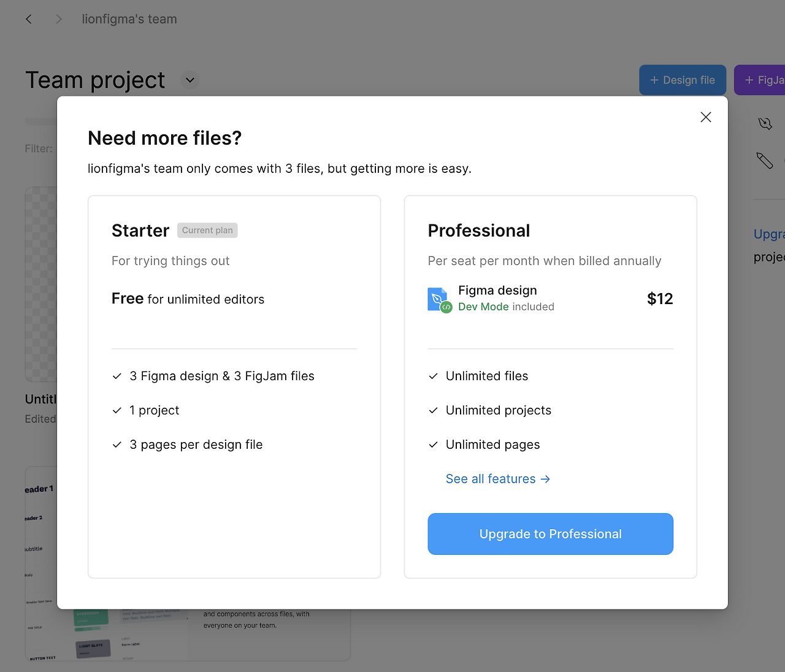Image resolution: width=785 pixels, height=672 pixels.
Task: Click the Current plan badge
Action: (x=207, y=231)
